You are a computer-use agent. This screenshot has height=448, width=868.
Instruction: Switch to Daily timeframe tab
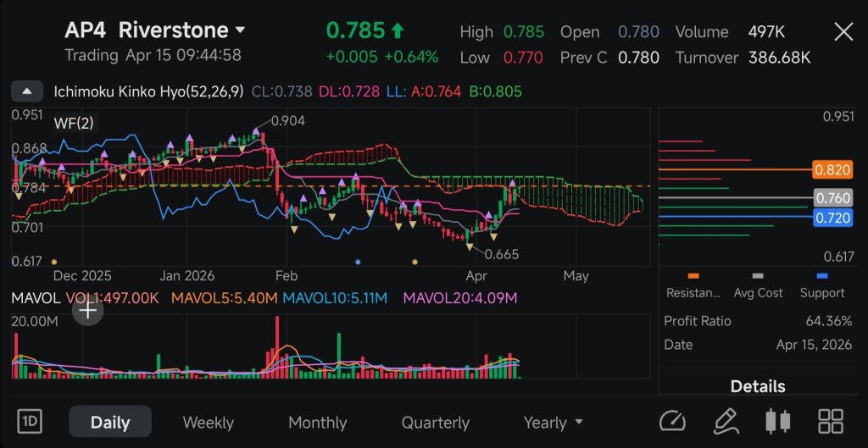[110, 423]
